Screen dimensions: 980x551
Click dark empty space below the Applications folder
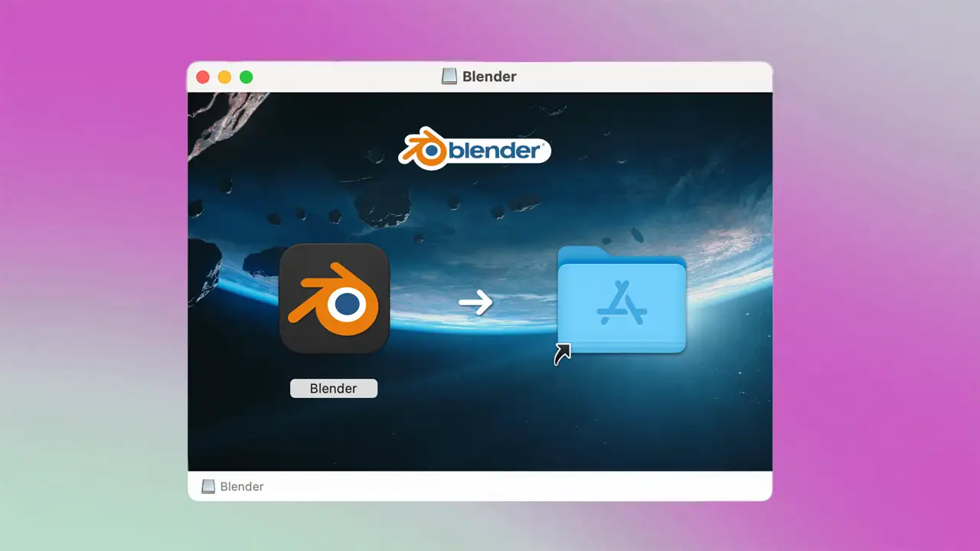pos(622,421)
